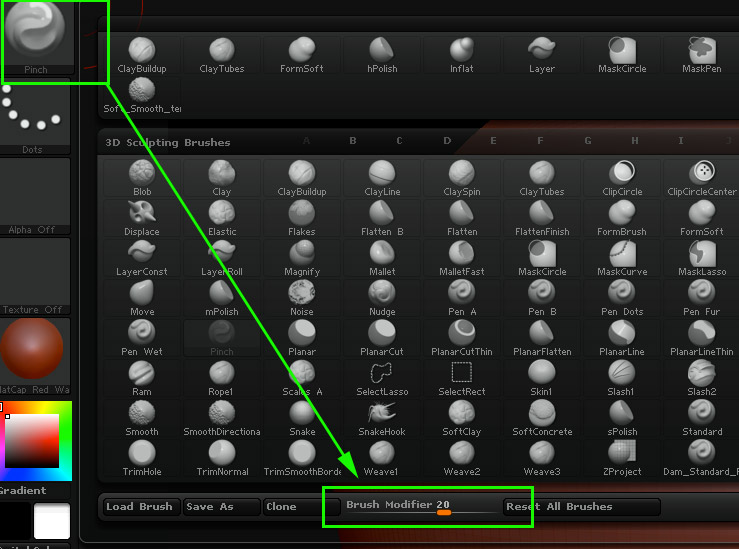Screen dimensions: 739x549
Task: Select the SmoothDirectional brush
Action: (x=222, y=418)
